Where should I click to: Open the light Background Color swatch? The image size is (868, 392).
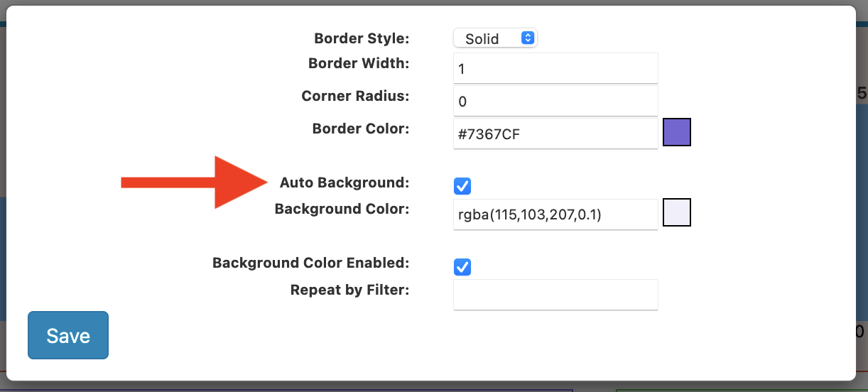[676, 212]
